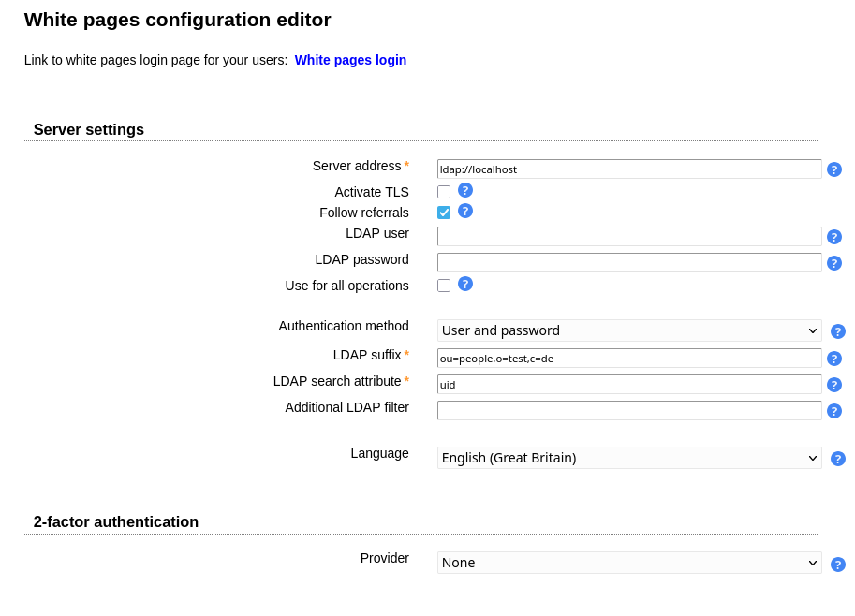Enable the Activate TLS checkbox
This screenshot has height=616, width=855.
pyautogui.click(x=444, y=192)
